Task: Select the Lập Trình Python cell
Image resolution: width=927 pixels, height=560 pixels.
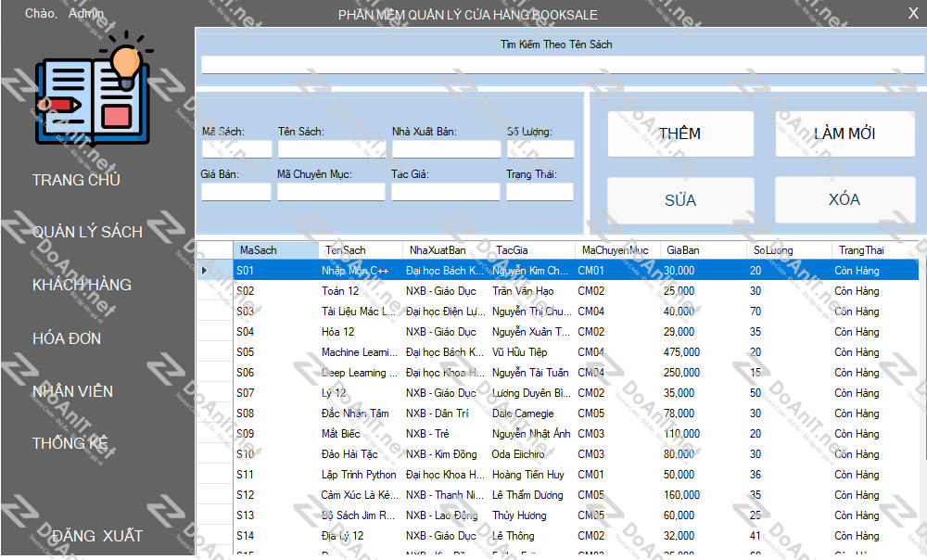Action: tap(360, 475)
